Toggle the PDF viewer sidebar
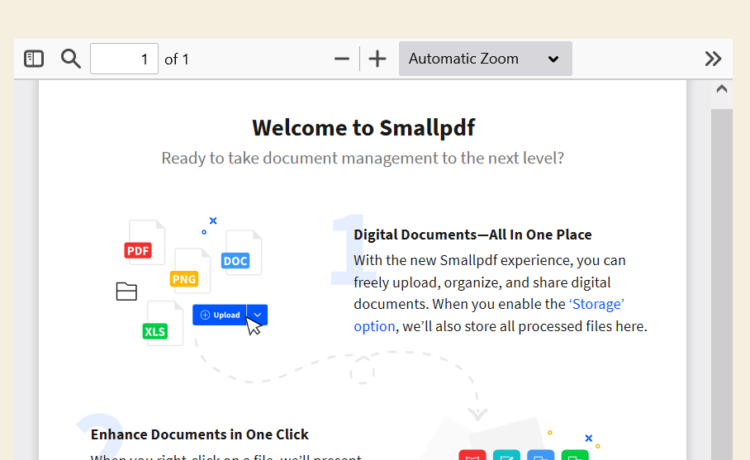The height and width of the screenshot is (460, 750). pyautogui.click(x=33, y=59)
